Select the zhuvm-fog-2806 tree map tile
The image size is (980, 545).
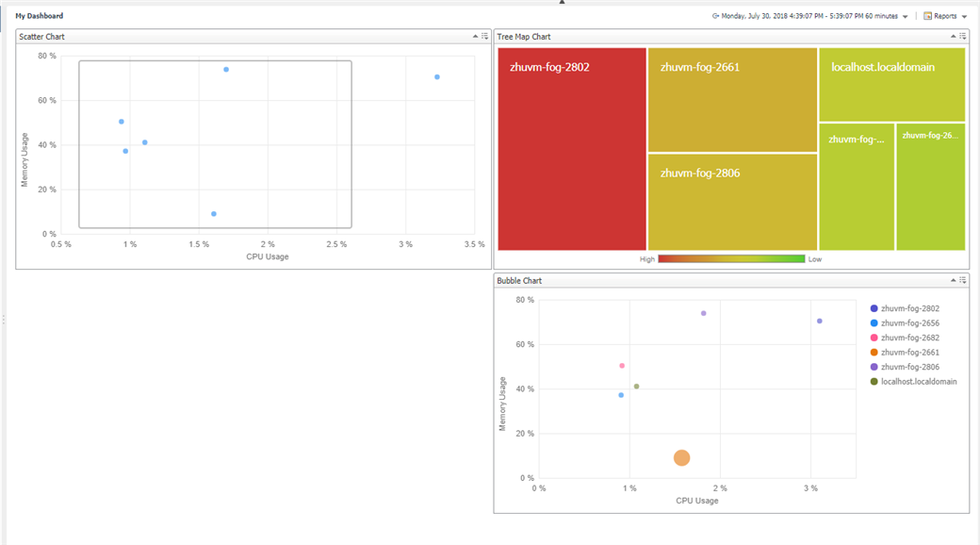point(732,202)
